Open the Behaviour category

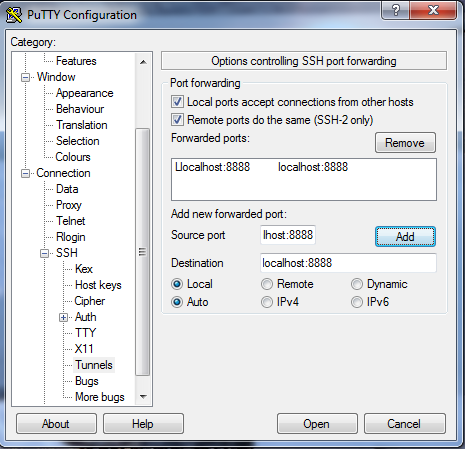[80, 109]
